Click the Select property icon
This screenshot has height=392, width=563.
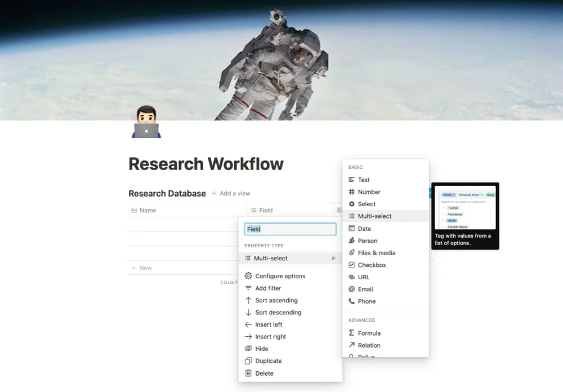pyautogui.click(x=351, y=204)
